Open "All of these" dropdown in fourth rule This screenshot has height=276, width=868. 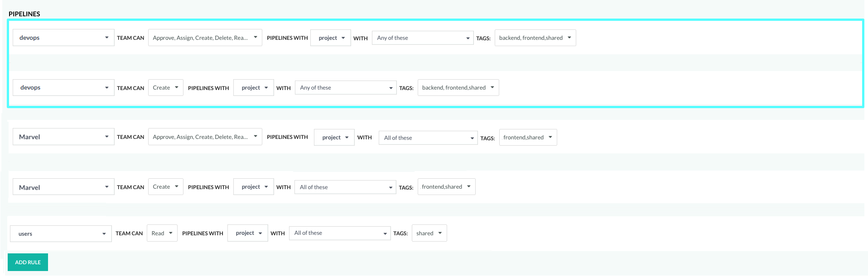(x=345, y=187)
